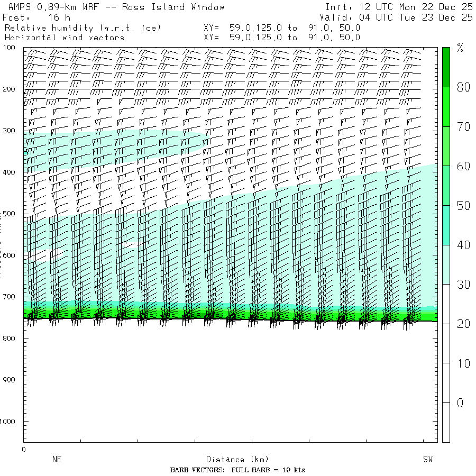Click the 100 pressure axis label
Viewport: 476px width, 476px height.
point(9,48)
